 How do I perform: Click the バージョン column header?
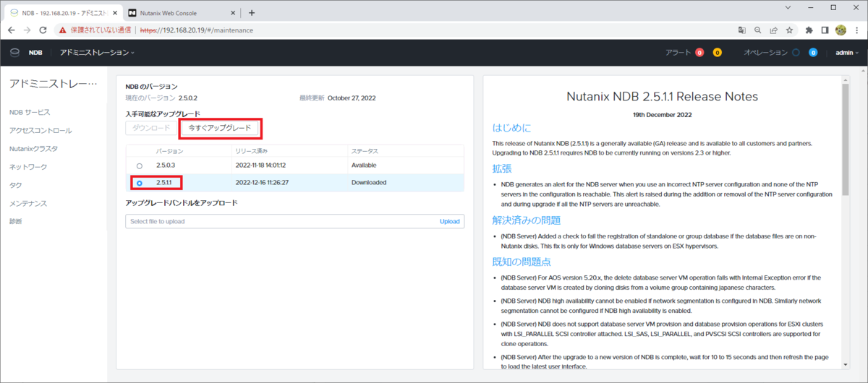point(170,151)
